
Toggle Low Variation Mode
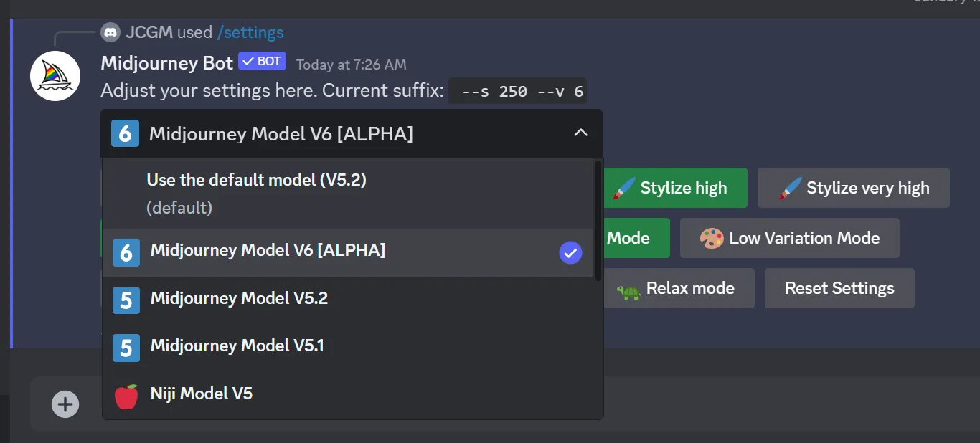pos(790,238)
